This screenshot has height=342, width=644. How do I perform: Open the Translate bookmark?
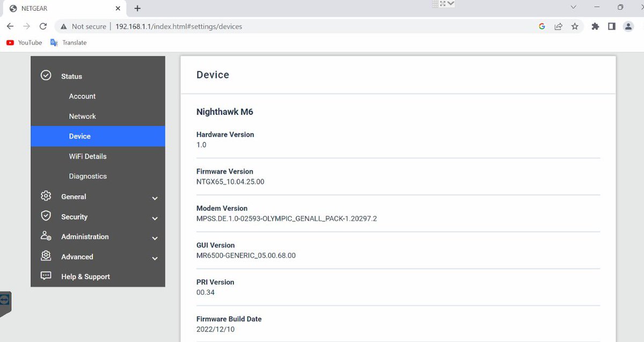[68, 42]
